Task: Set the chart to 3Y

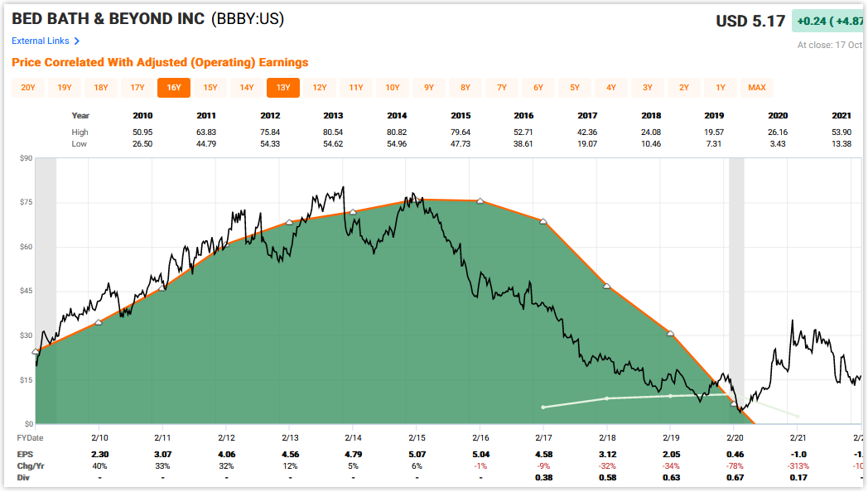Action: pos(648,88)
